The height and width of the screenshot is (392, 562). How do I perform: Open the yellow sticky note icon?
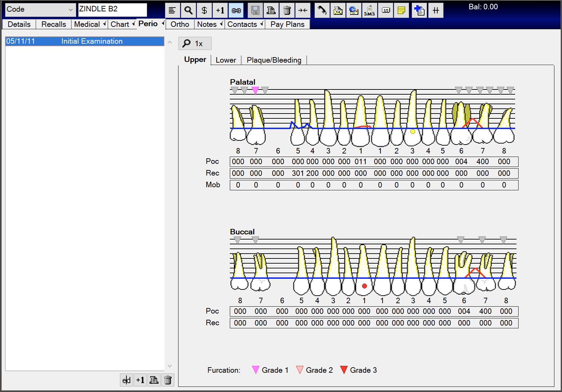(401, 10)
